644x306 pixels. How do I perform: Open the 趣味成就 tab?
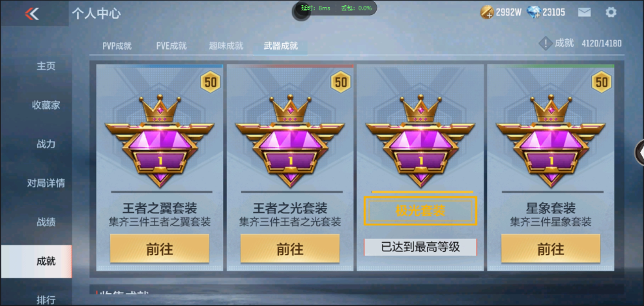coord(226,46)
